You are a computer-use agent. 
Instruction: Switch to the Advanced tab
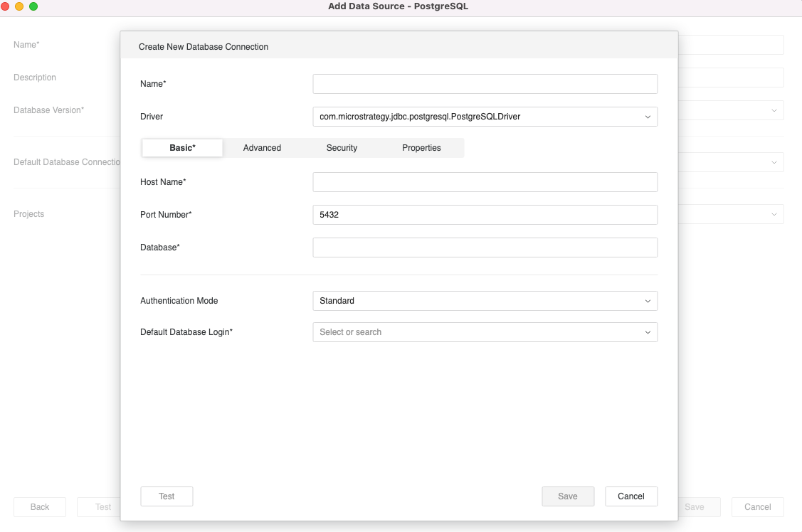(262, 148)
